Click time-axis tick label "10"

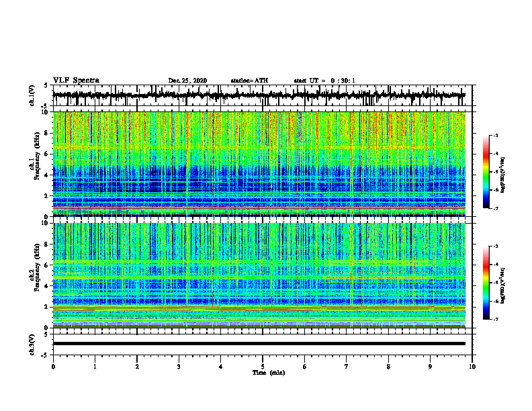pyautogui.click(x=472, y=367)
